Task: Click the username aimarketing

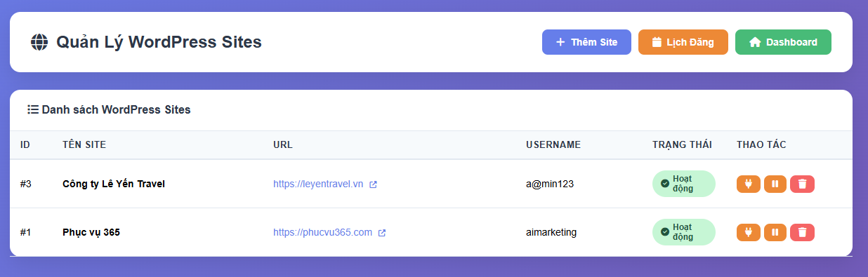Action: [551, 232]
